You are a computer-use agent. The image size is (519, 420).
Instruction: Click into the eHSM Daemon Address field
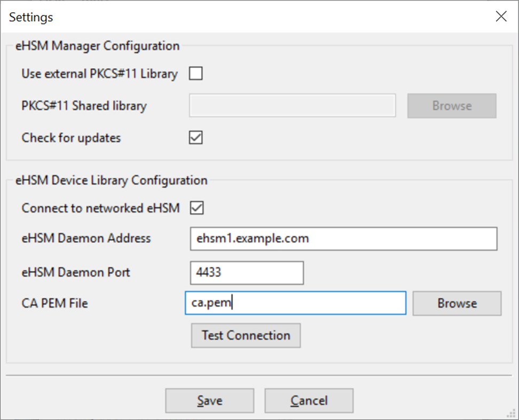[x=343, y=239]
